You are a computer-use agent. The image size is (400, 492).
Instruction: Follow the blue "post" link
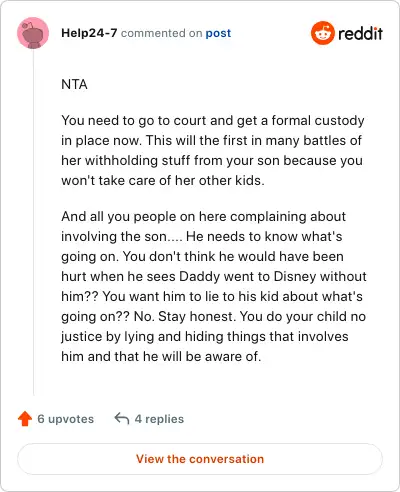(218, 33)
